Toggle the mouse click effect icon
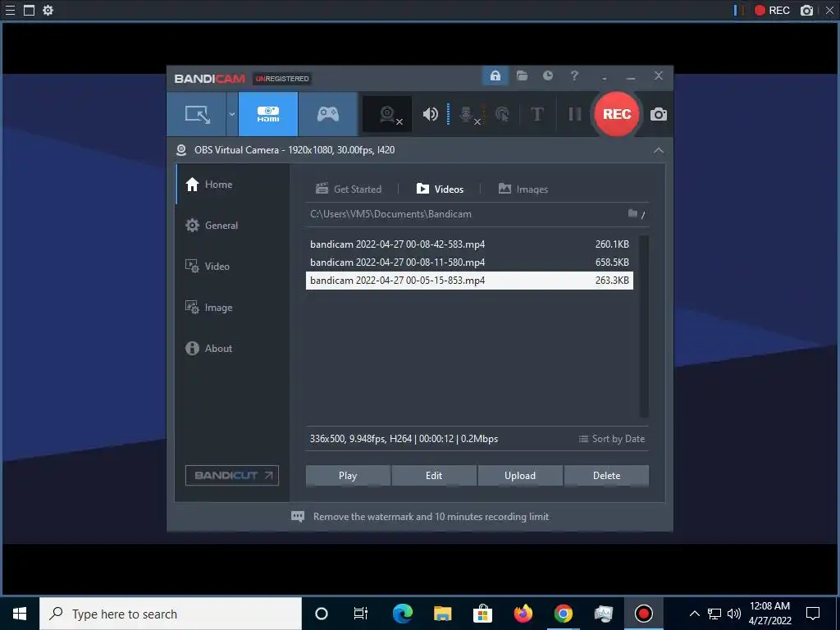 [502, 114]
